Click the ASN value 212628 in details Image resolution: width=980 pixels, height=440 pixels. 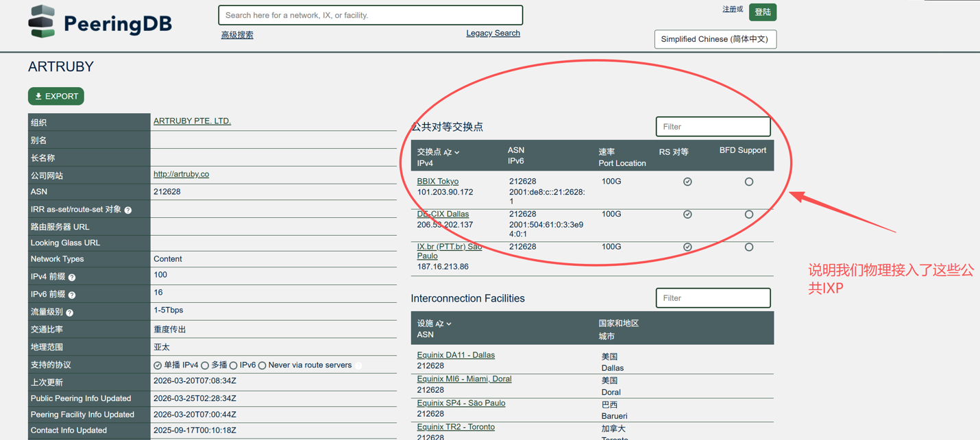[167, 192]
